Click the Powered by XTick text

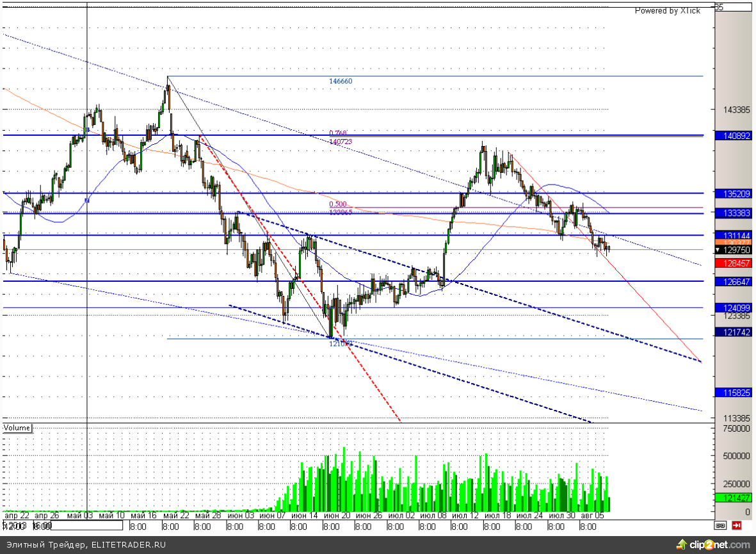coord(667,10)
